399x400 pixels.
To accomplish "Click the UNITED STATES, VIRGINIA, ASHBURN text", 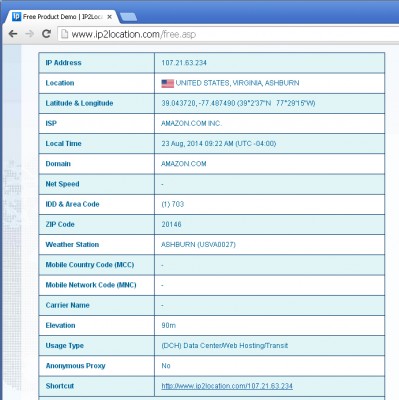I will pos(237,83).
